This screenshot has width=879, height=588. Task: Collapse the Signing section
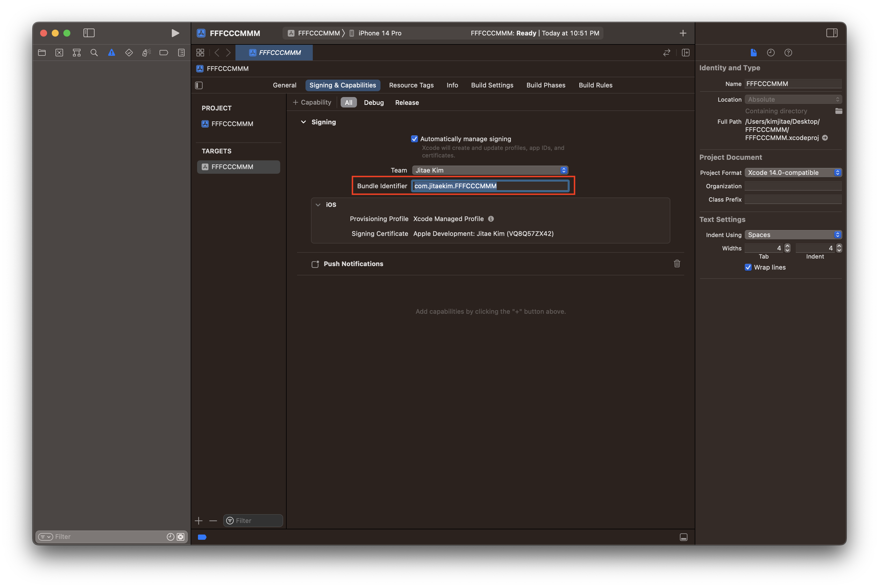(303, 122)
